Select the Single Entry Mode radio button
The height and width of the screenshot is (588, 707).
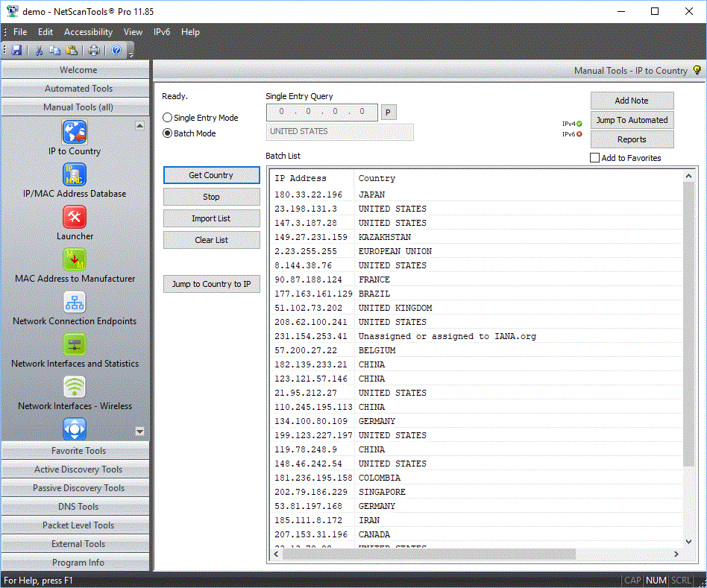click(x=168, y=118)
